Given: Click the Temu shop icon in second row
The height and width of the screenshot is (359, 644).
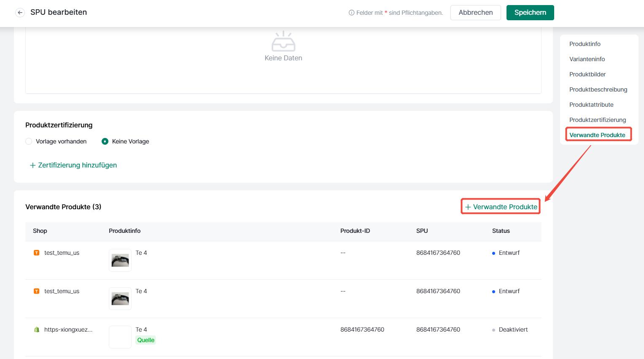Looking at the screenshot, I should 37,291.
